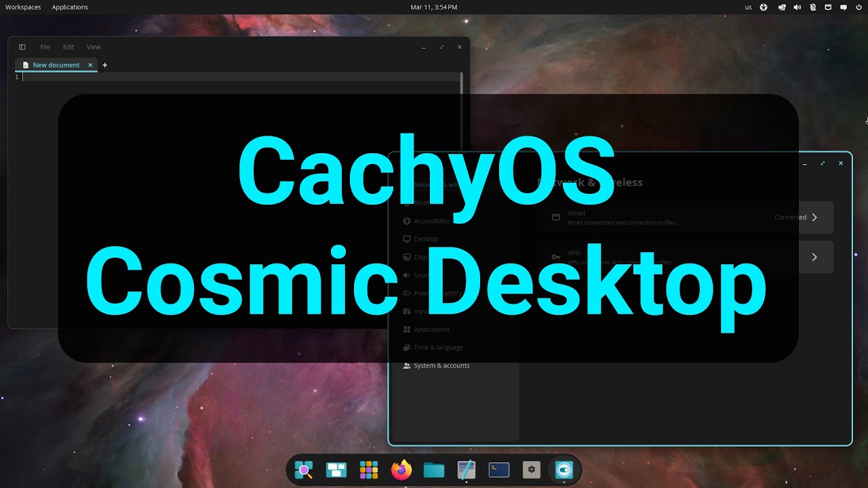Open the View menu in text editor
The image size is (868, 488).
coord(94,47)
